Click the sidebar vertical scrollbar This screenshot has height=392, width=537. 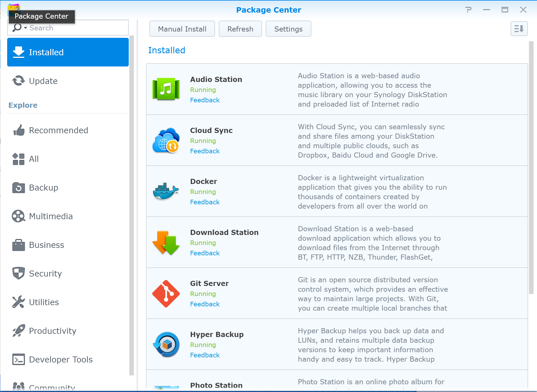(131, 205)
